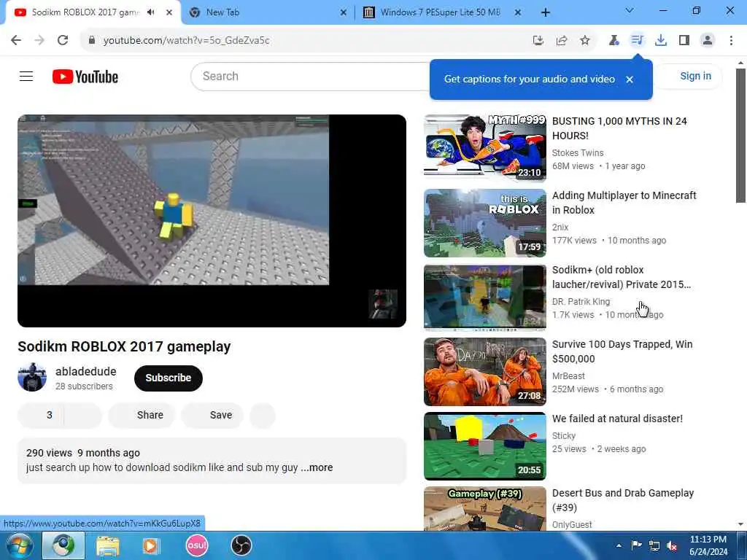Subscribe to abladedude channel
Screen dimensions: 747x560
click(169, 378)
